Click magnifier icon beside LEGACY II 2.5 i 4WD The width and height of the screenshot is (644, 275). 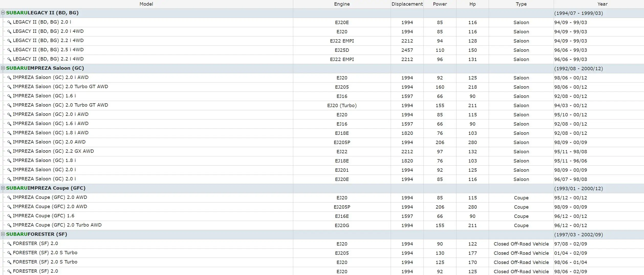pos(9,50)
